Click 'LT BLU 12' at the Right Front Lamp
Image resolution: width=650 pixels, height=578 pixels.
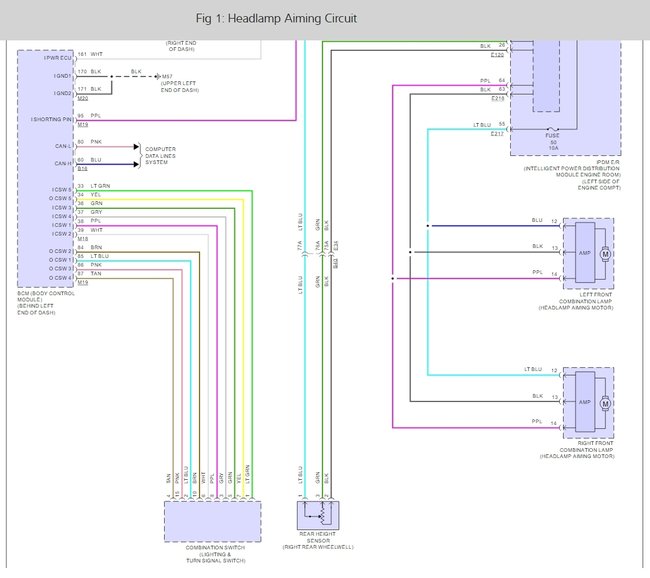[541, 369]
